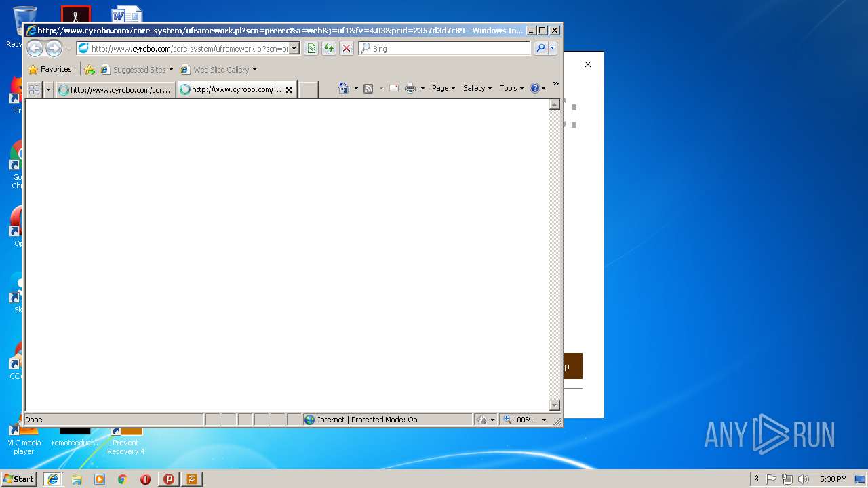
Task: Open the Safety menu
Action: (477, 88)
